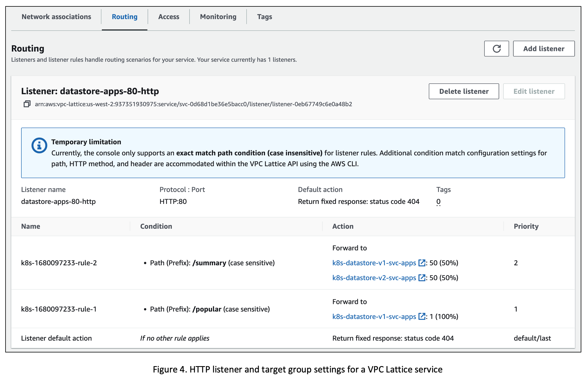Viewport: 588px width, 380px height.
Task: Select the Routing tab
Action: pyautogui.click(x=124, y=17)
